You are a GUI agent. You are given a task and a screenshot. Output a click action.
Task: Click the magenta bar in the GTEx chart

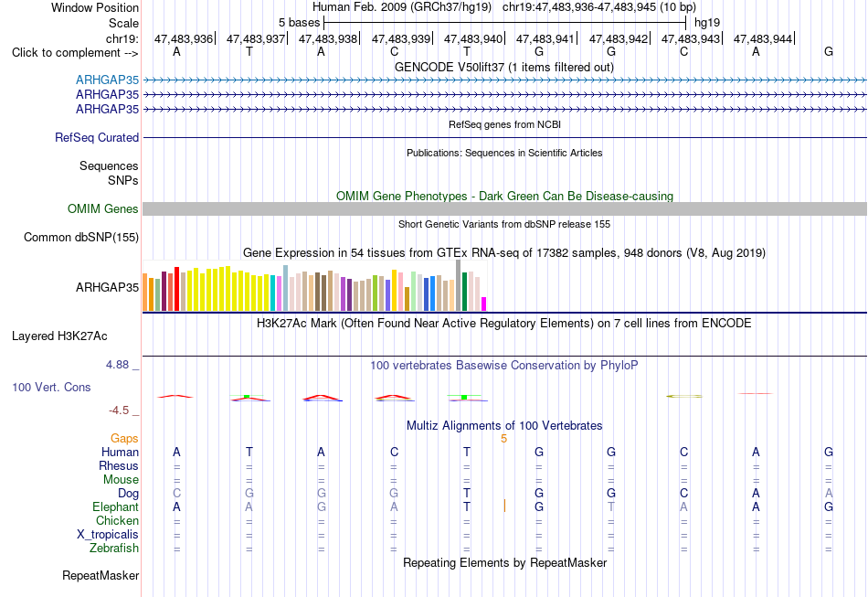click(x=484, y=304)
